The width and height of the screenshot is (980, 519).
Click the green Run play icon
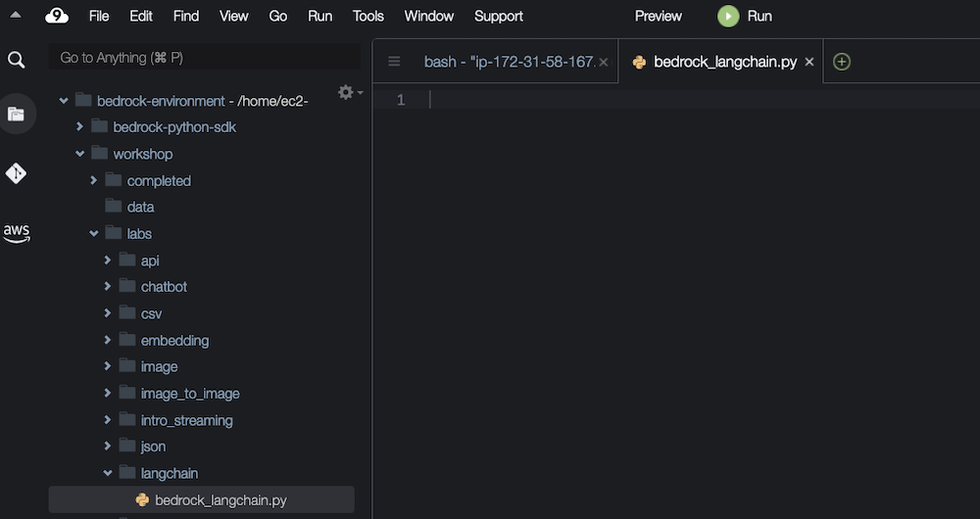click(x=728, y=16)
